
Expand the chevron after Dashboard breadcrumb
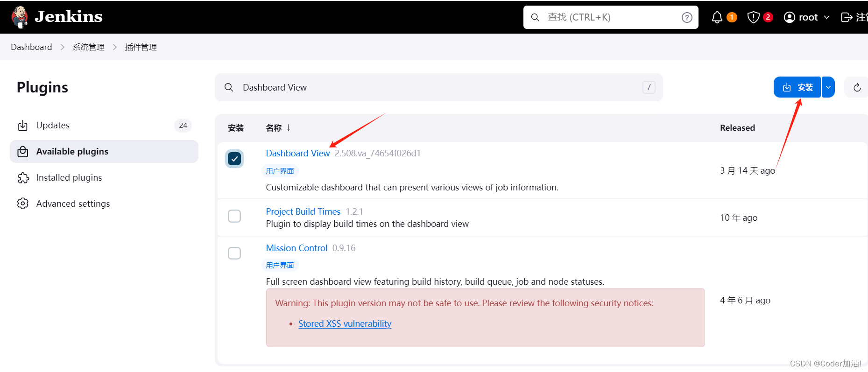[63, 47]
